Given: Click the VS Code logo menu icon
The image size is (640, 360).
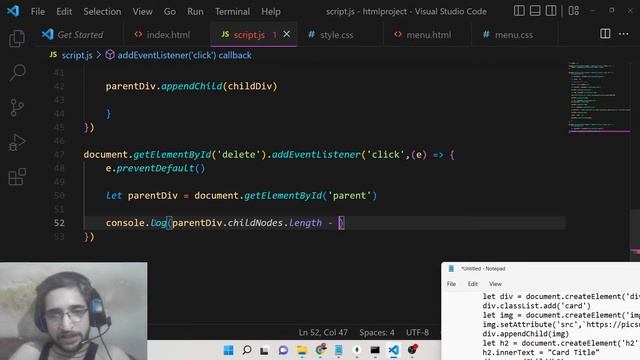Looking at the screenshot, I should point(13,11).
